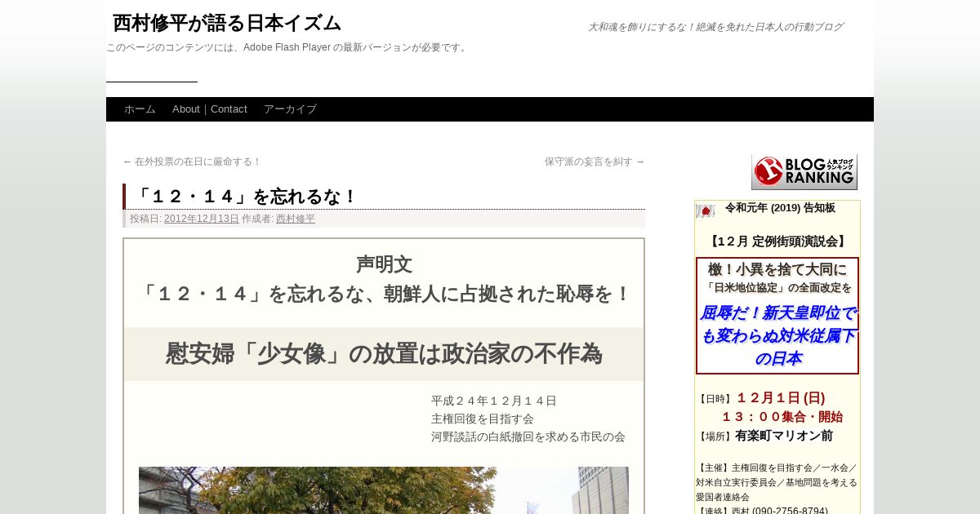Click the text 河野談話の白紙撤回を求める市民の会
This screenshot has width=980, height=514.
click(528, 436)
